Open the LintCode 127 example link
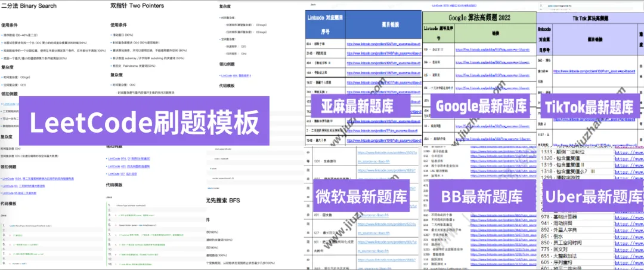The height and width of the screenshot is (270, 644). coord(122,174)
